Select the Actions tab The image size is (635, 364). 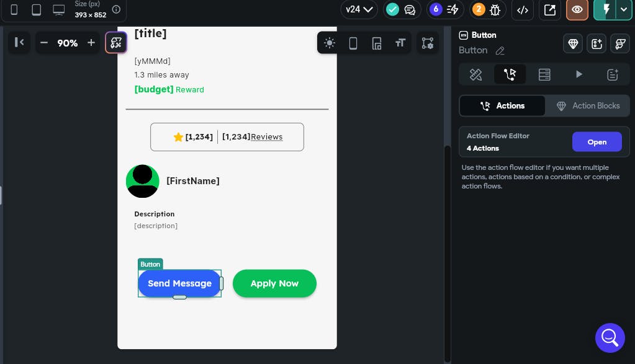502,105
